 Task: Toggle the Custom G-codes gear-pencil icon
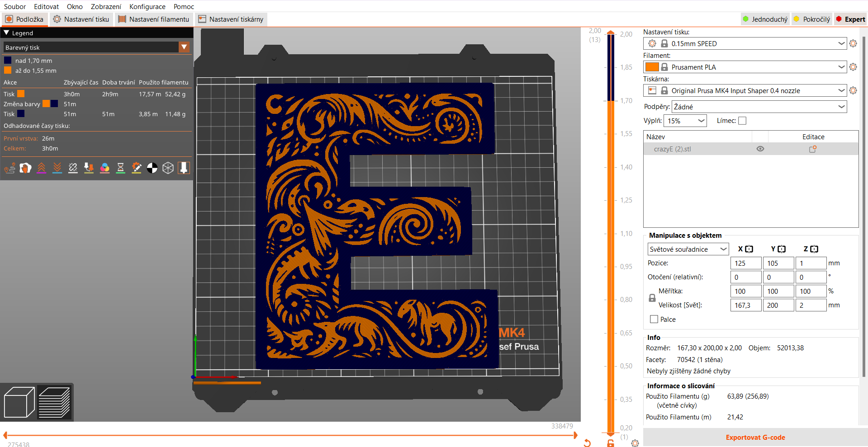[136, 168]
